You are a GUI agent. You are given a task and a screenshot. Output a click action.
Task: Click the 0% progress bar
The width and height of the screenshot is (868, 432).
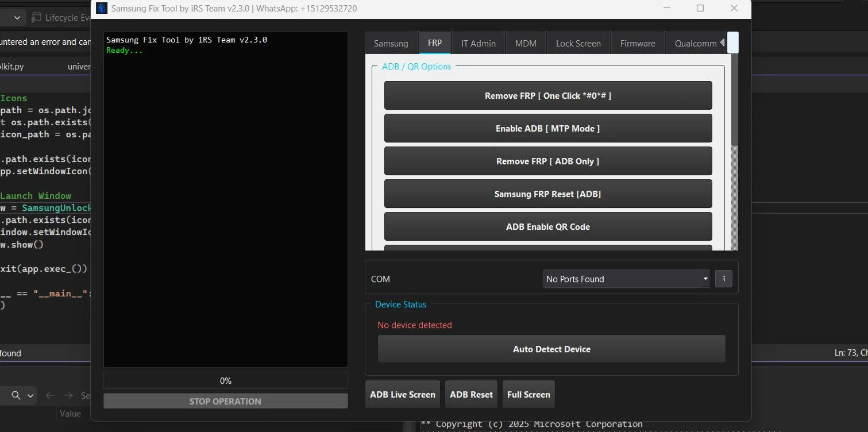click(x=225, y=380)
